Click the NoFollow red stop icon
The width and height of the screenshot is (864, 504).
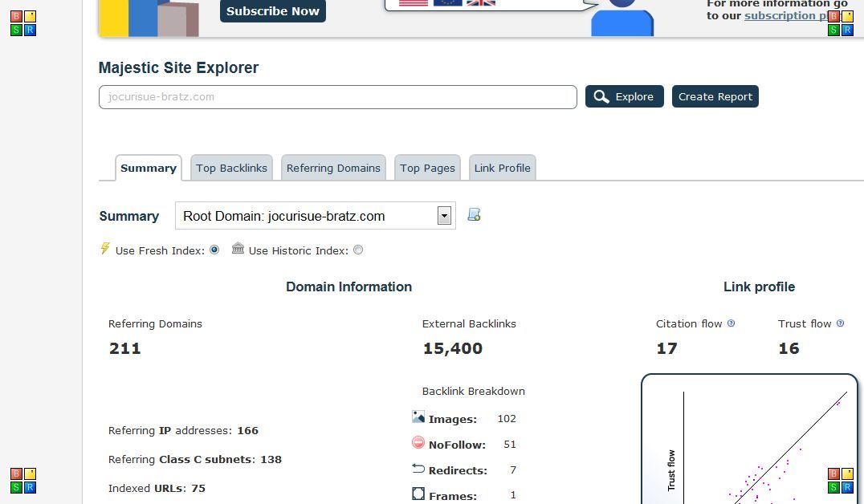tap(418, 442)
